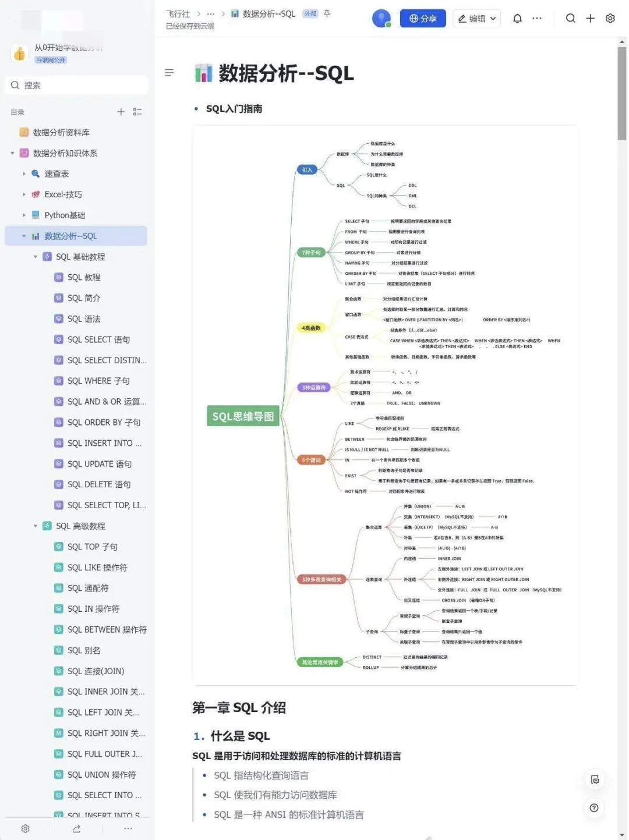Click the plus icon to create new content
Viewport: 629px width, 840px height.
pos(590,18)
